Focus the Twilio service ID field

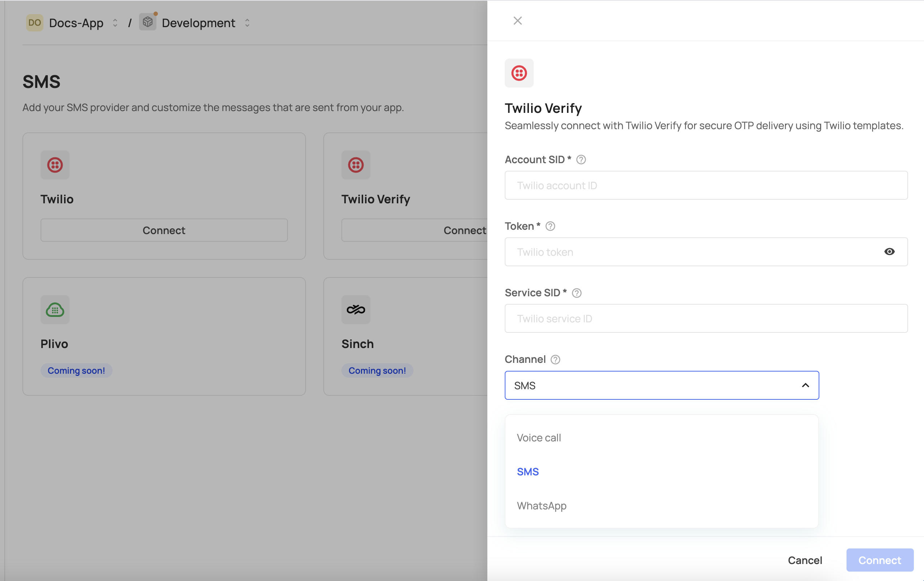[706, 318]
